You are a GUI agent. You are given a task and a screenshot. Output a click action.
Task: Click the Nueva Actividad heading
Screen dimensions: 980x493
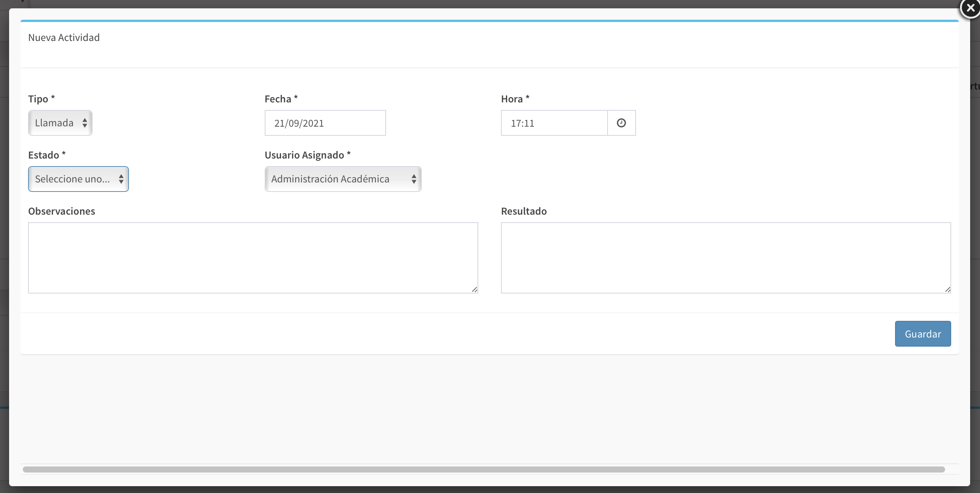tap(64, 37)
